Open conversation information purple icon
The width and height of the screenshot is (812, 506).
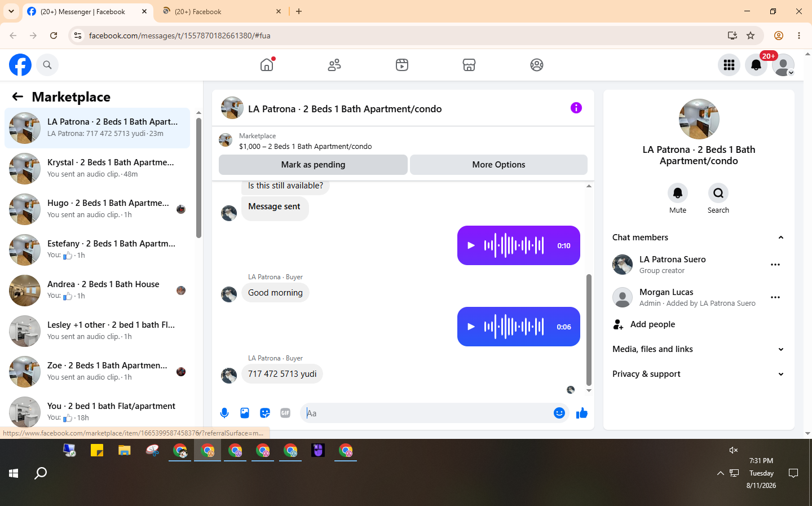(x=576, y=108)
